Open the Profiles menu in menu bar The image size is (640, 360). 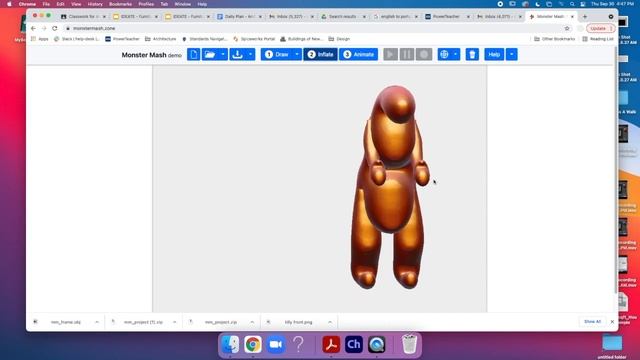[x=146, y=4]
